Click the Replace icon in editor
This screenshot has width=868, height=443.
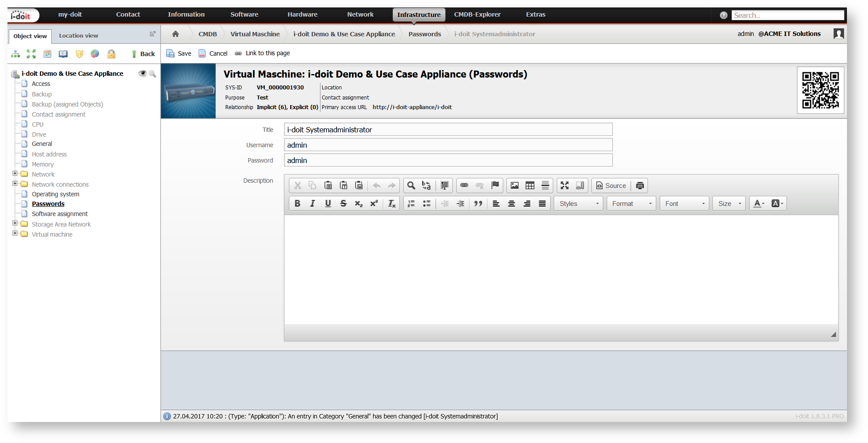click(x=426, y=186)
